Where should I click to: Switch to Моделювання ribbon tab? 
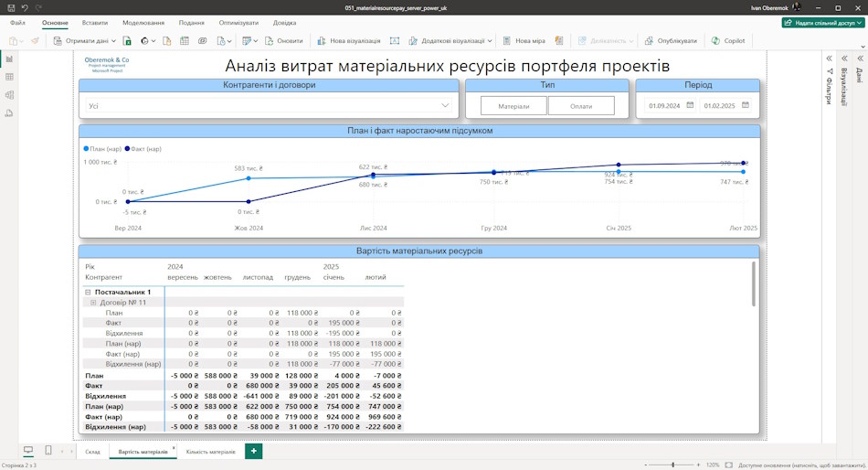coord(143,23)
